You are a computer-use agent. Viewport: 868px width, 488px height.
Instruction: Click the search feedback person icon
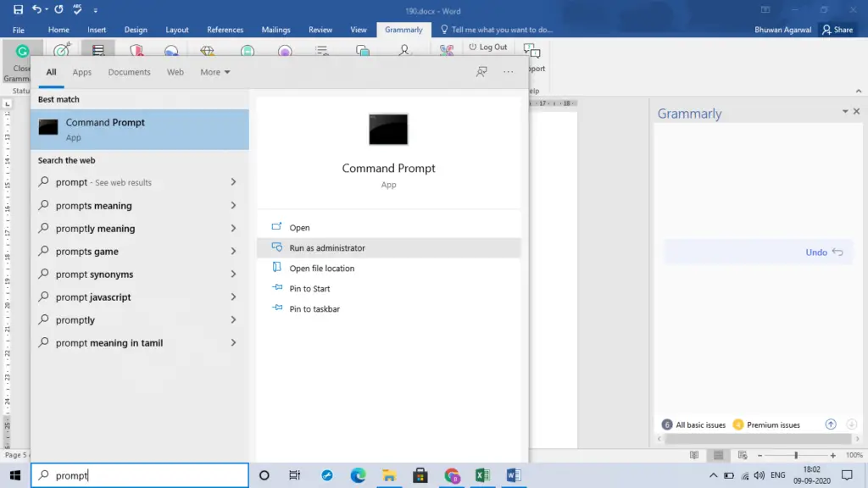(481, 72)
